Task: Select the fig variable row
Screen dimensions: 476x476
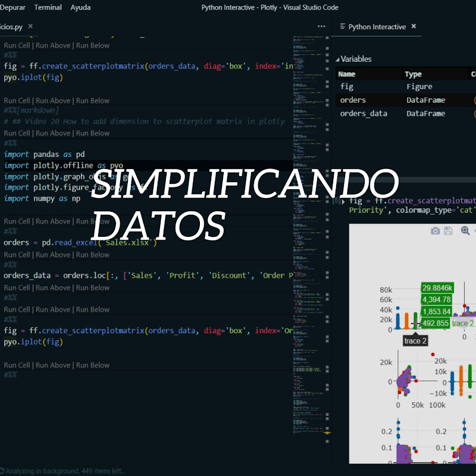Action: (x=347, y=87)
